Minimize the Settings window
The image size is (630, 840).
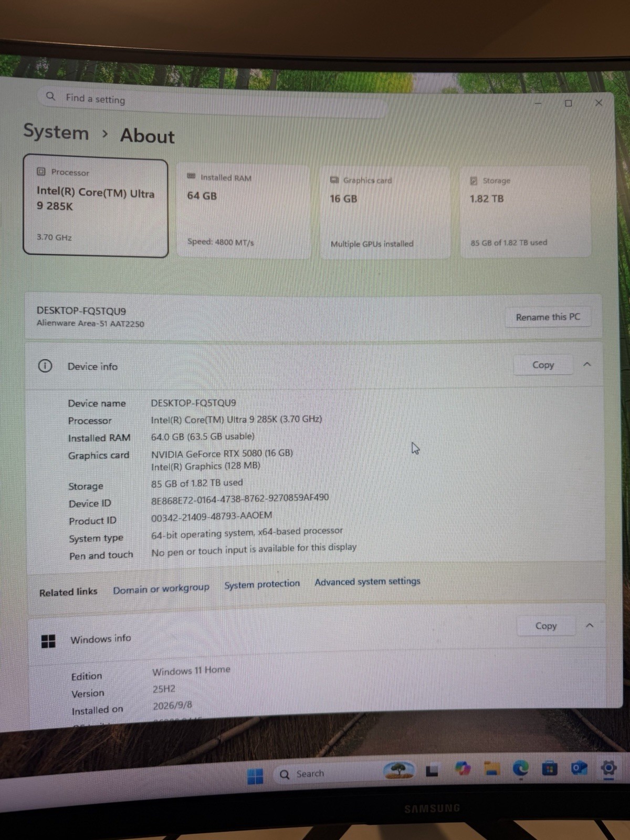(x=538, y=103)
